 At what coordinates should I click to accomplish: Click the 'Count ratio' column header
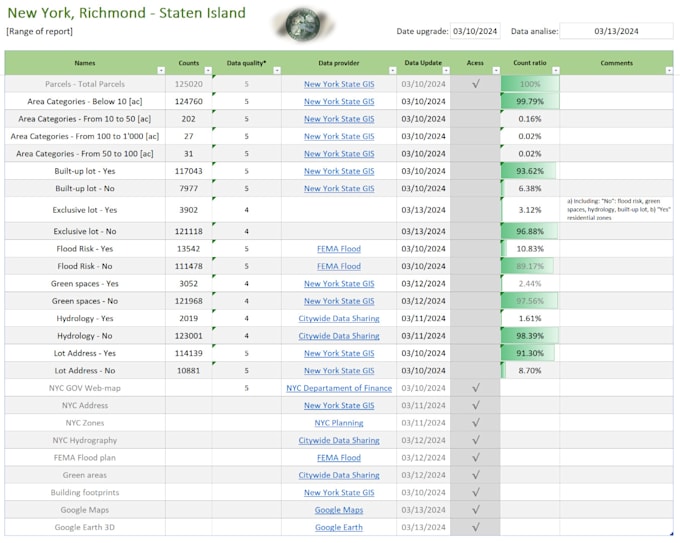(530, 63)
